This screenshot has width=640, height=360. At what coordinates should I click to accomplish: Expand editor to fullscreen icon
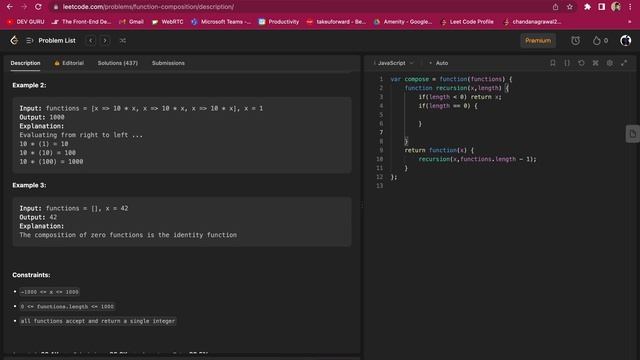point(624,63)
